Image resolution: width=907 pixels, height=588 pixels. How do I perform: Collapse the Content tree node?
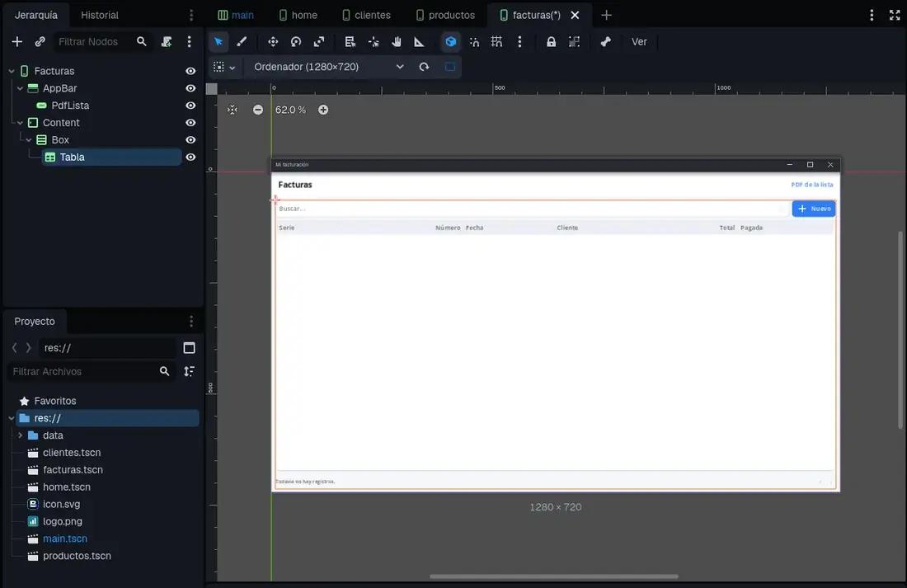click(x=21, y=123)
